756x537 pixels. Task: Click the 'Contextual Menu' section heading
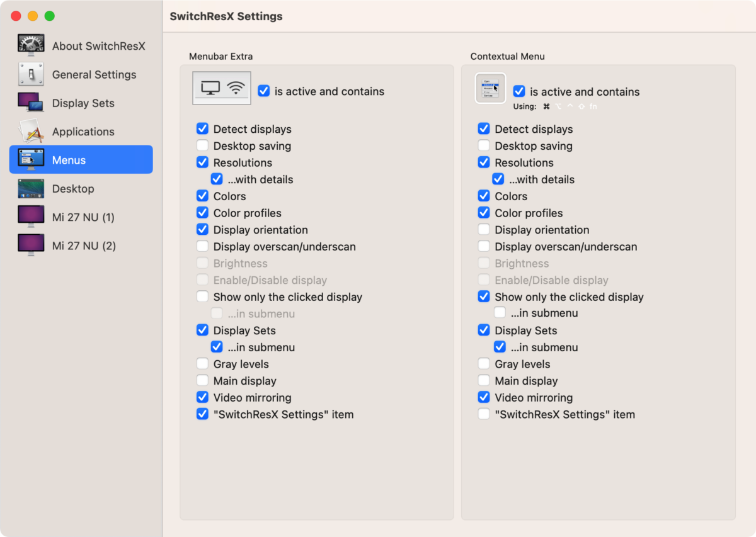tap(508, 56)
